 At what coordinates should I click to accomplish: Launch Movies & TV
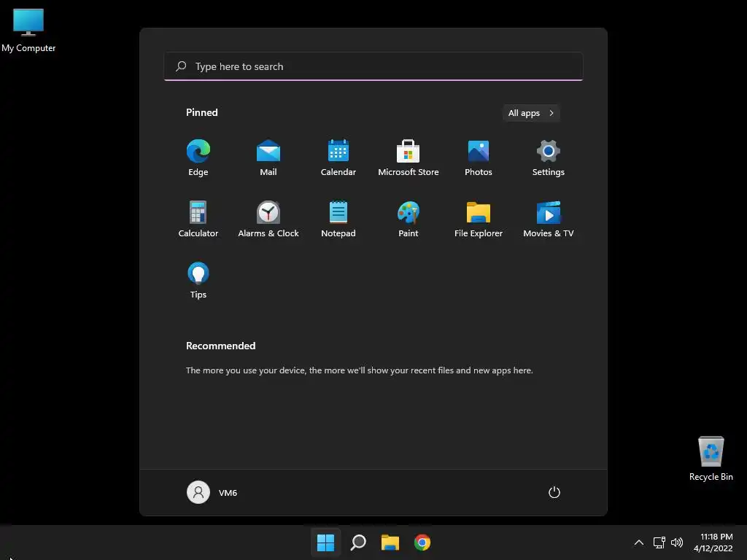point(549,219)
